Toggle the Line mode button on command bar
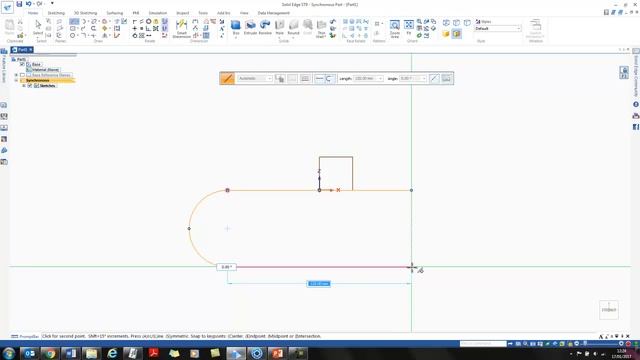640x360 pixels. click(320, 78)
